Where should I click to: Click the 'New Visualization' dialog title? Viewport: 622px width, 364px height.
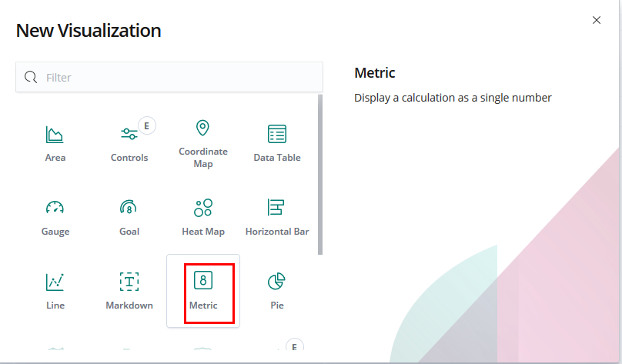click(89, 31)
